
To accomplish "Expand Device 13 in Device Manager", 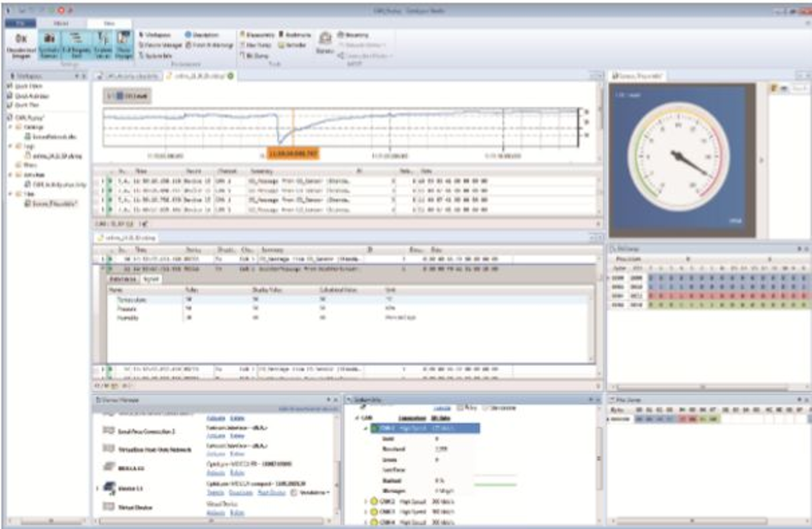I will [98, 488].
